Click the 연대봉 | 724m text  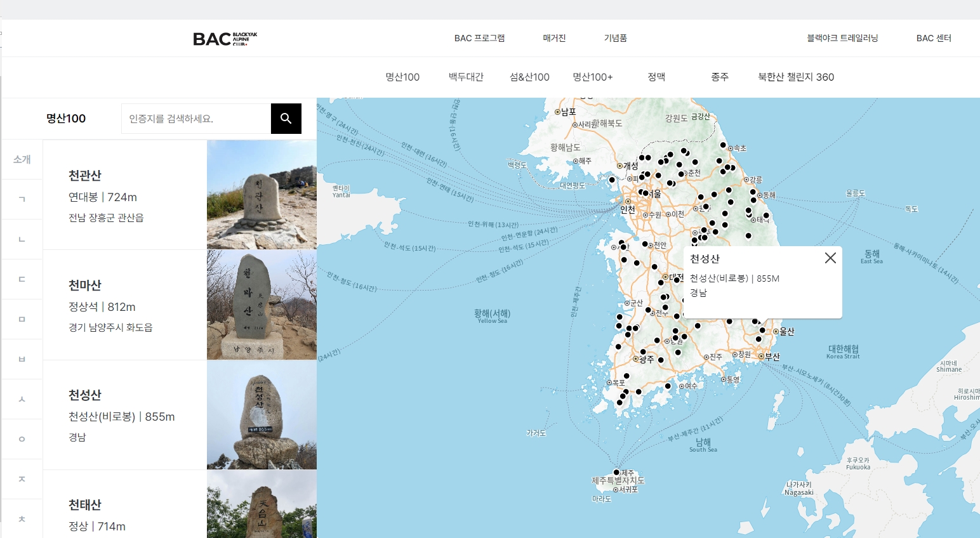pyautogui.click(x=103, y=197)
